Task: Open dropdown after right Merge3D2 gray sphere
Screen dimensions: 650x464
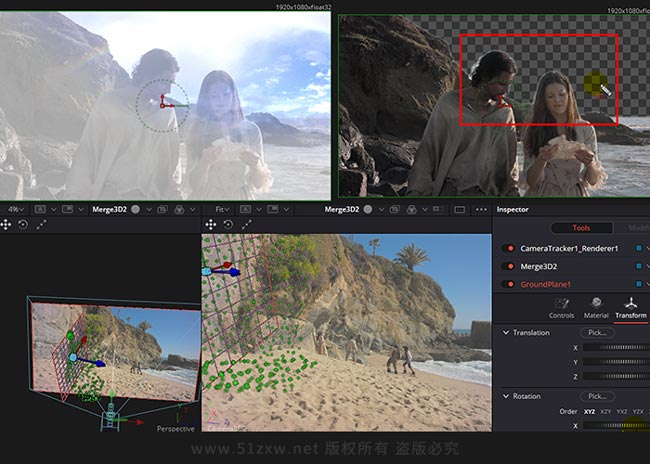Action: point(381,210)
